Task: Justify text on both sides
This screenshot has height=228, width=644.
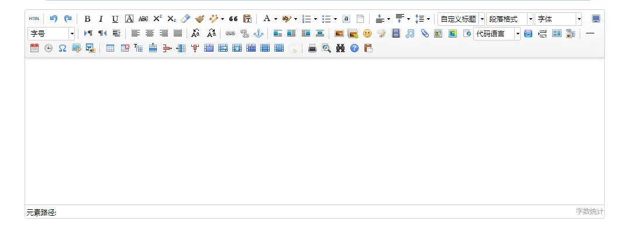Action: 178,34
